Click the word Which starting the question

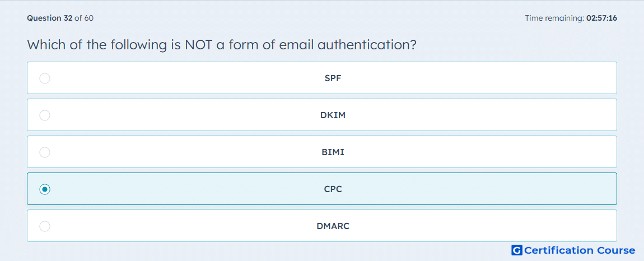[x=46, y=45]
